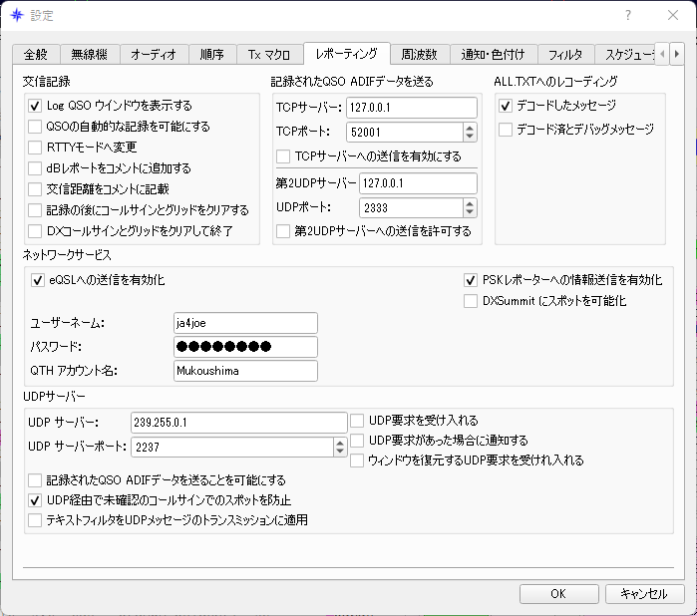
Task: Click the UDP サーバー 239.255.0.1 field
Action: [238, 423]
